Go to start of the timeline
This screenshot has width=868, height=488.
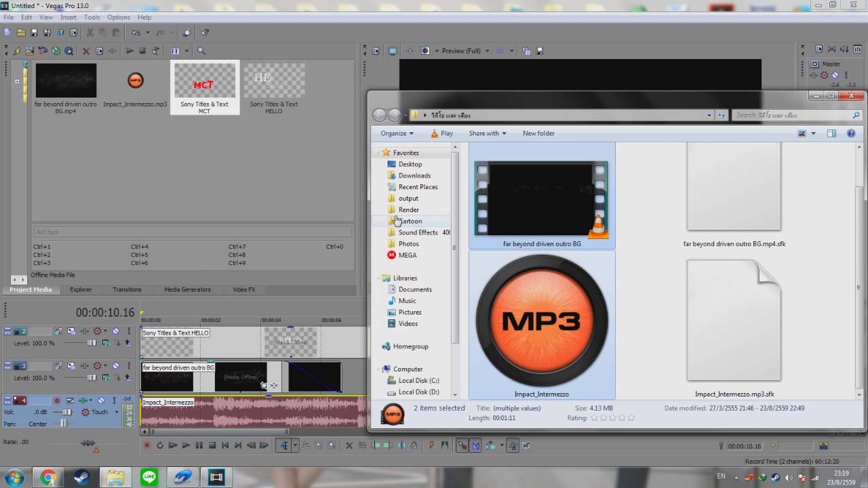224,445
